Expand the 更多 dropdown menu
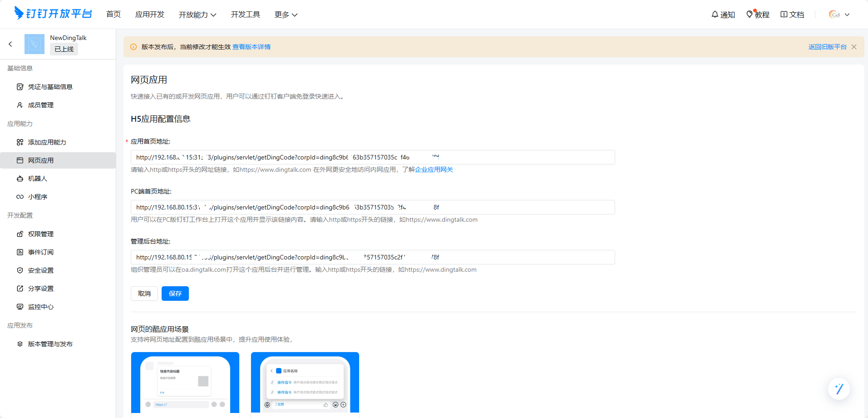The image size is (868, 418). coord(286,15)
